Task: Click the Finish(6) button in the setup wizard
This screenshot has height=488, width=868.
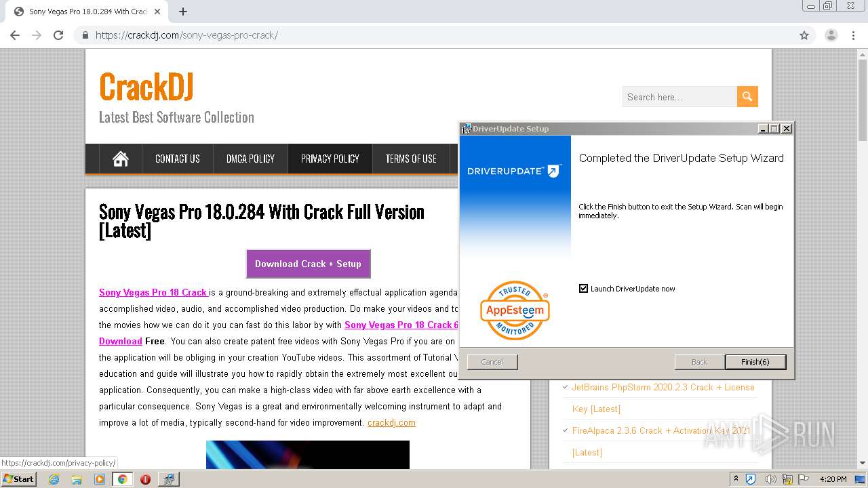Action: 755,362
